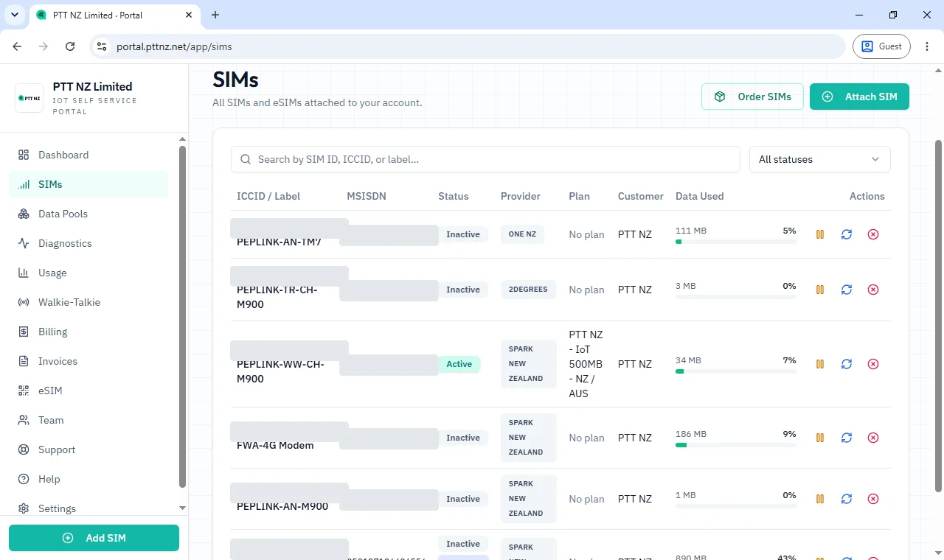View Invoices
The height and width of the screenshot is (560, 944).
[88, 361]
